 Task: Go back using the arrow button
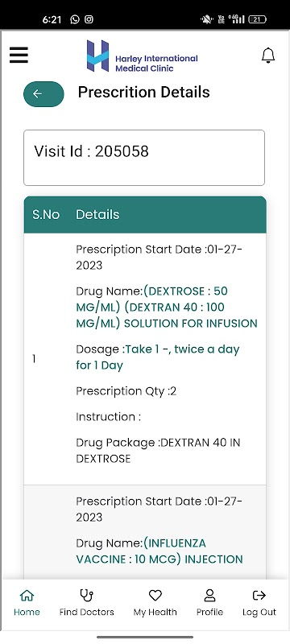click(43, 94)
